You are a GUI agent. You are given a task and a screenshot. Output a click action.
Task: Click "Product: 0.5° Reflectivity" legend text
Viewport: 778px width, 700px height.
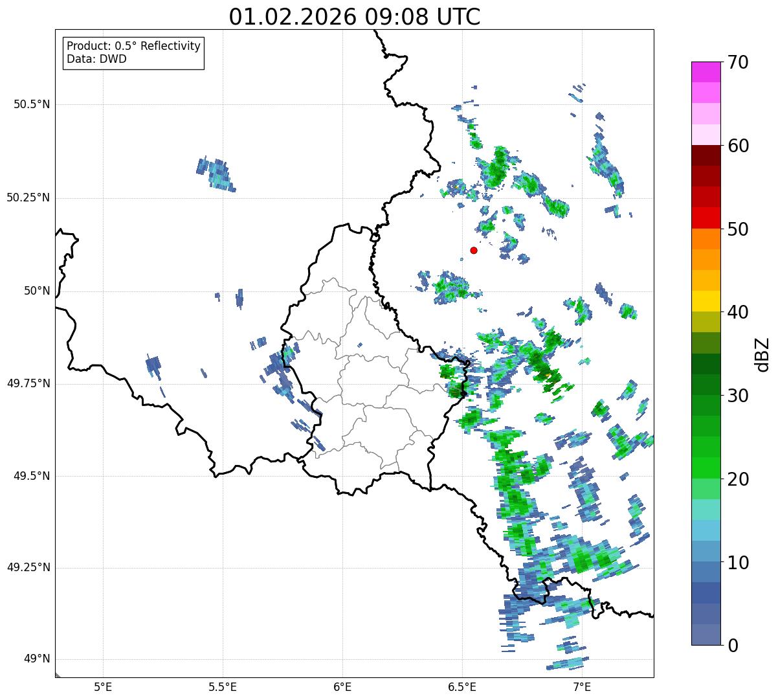[134, 46]
